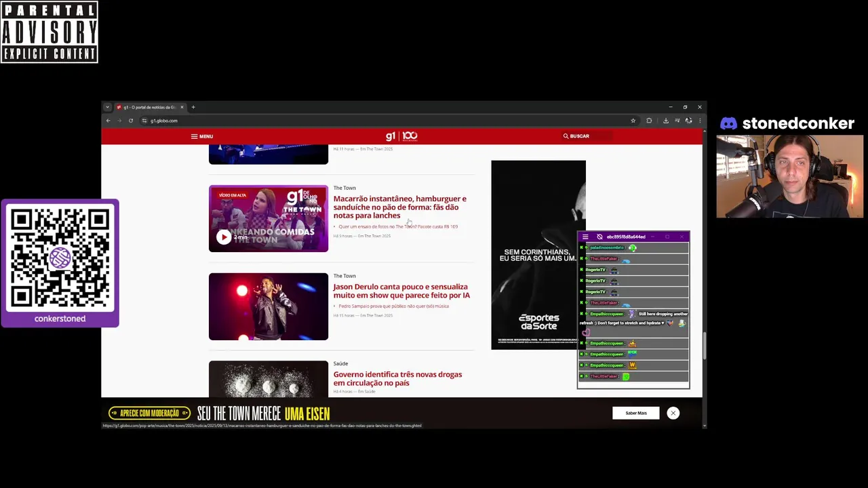Open the novas drogas article thumbnail

click(269, 379)
